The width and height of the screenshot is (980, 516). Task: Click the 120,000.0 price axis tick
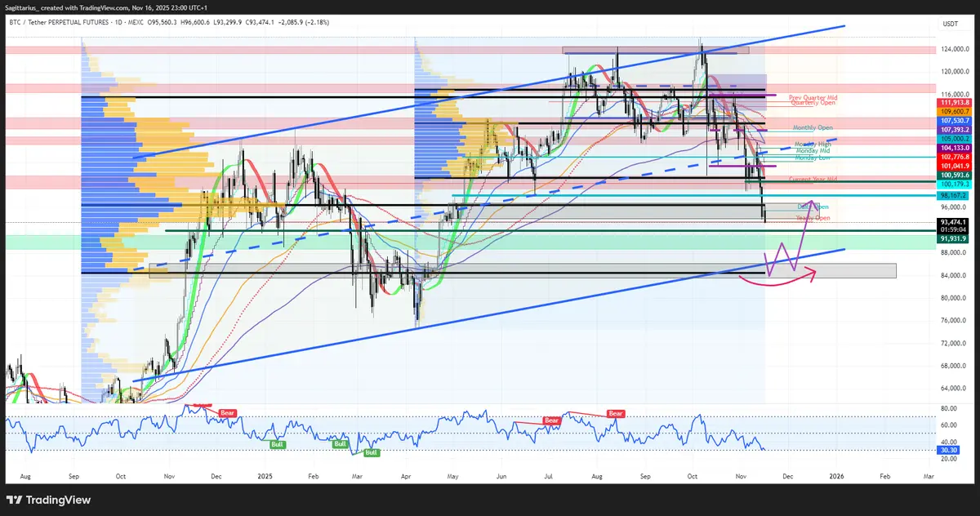[x=956, y=72]
